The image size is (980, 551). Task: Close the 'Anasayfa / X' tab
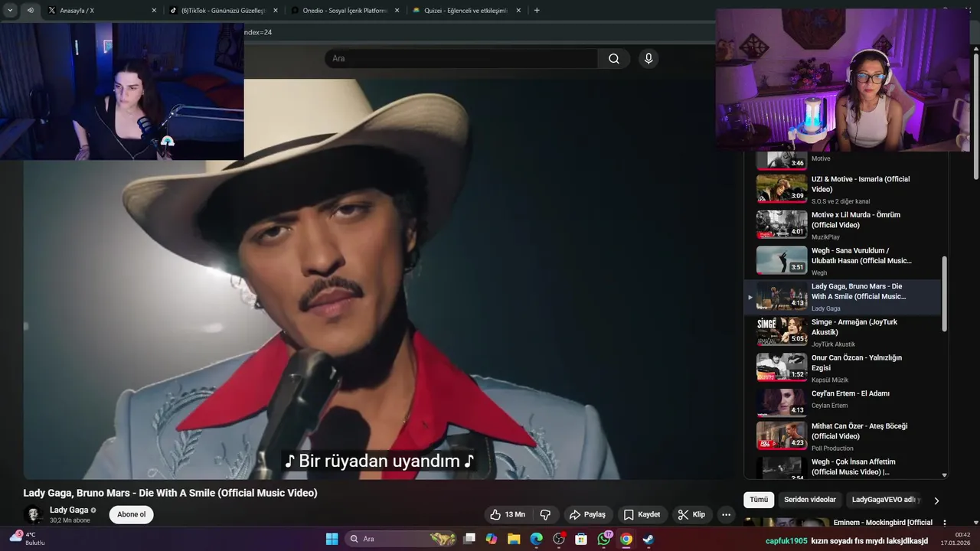[153, 11]
